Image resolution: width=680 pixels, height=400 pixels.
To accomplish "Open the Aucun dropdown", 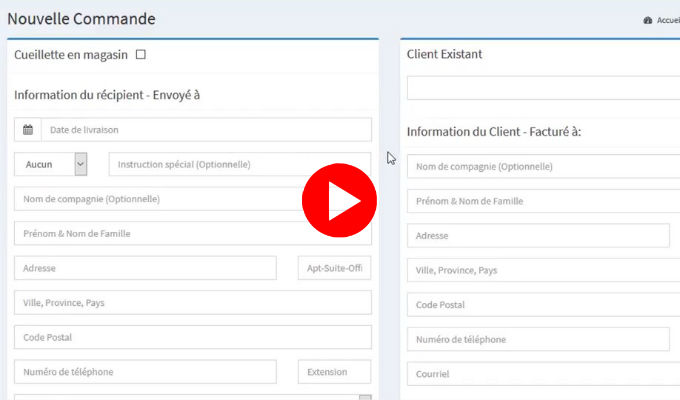I will (x=51, y=164).
